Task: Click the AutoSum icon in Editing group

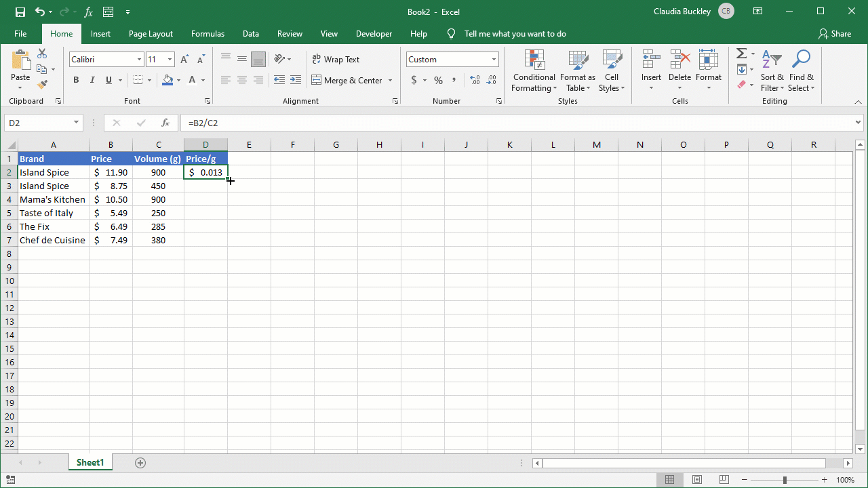Action: 740,54
